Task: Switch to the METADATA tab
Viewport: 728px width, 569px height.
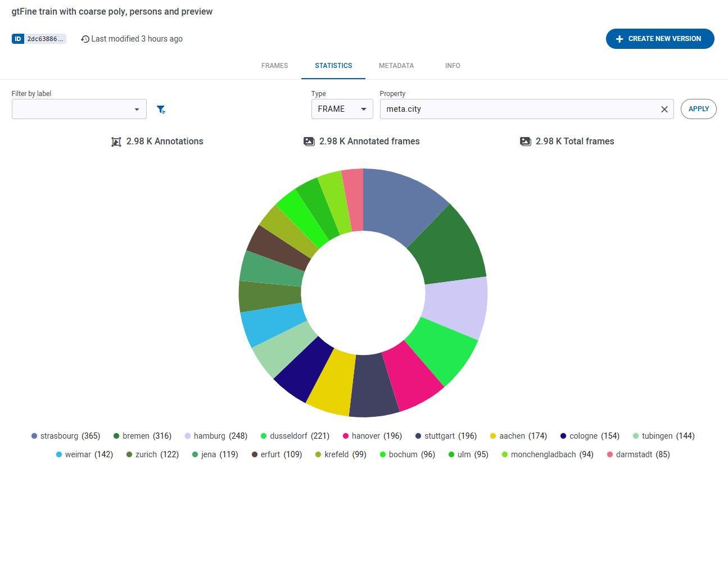Action: coord(396,66)
